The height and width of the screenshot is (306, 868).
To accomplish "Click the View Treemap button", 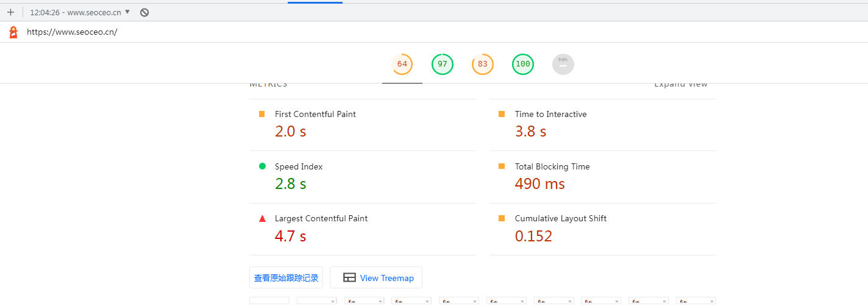I will point(376,278).
